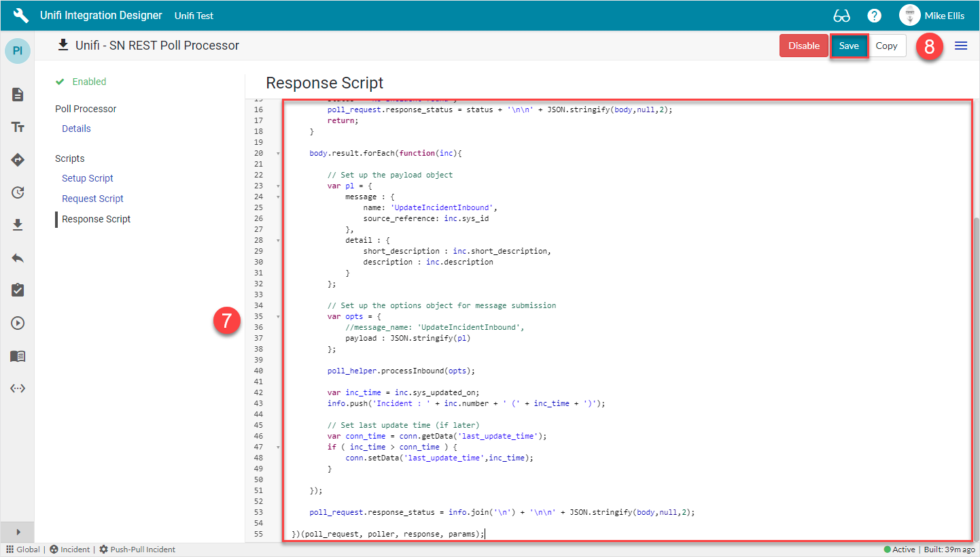Image resolution: width=980 pixels, height=557 pixels.
Task: Click the code brackets icon in sidebar
Action: tap(18, 388)
